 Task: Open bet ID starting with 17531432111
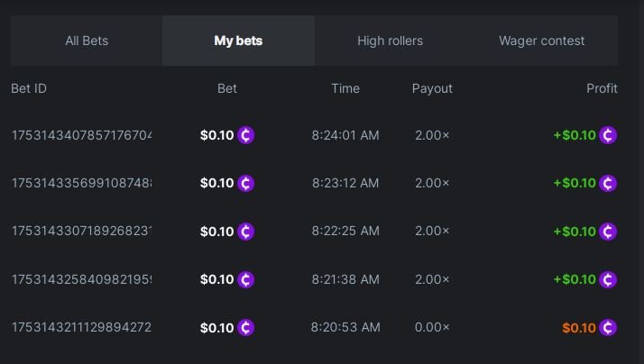click(81, 328)
